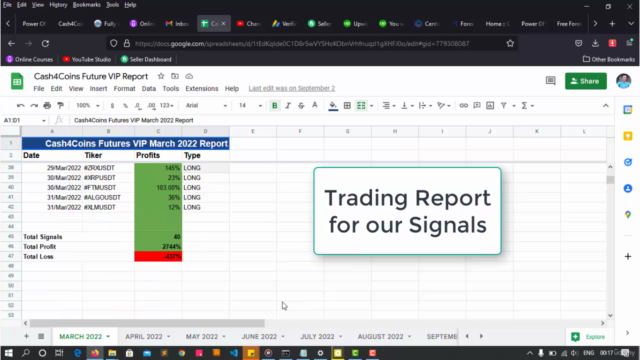Open zoom 100% dropdown
This screenshot has height=360, width=640.
point(87,106)
